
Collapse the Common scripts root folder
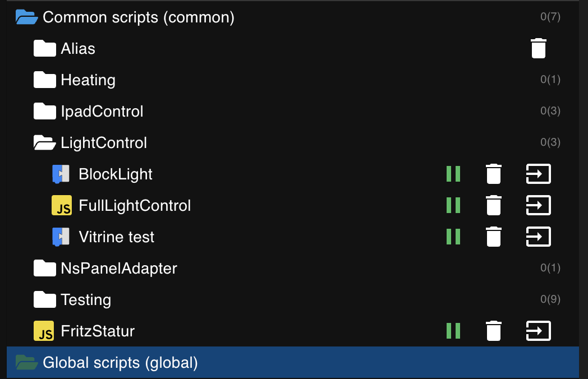coord(26,17)
